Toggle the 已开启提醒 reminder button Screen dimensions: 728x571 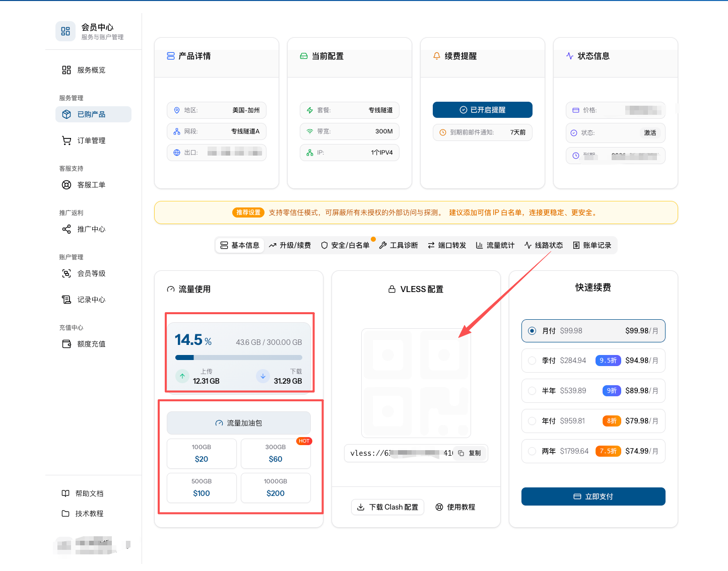pyautogui.click(x=483, y=110)
